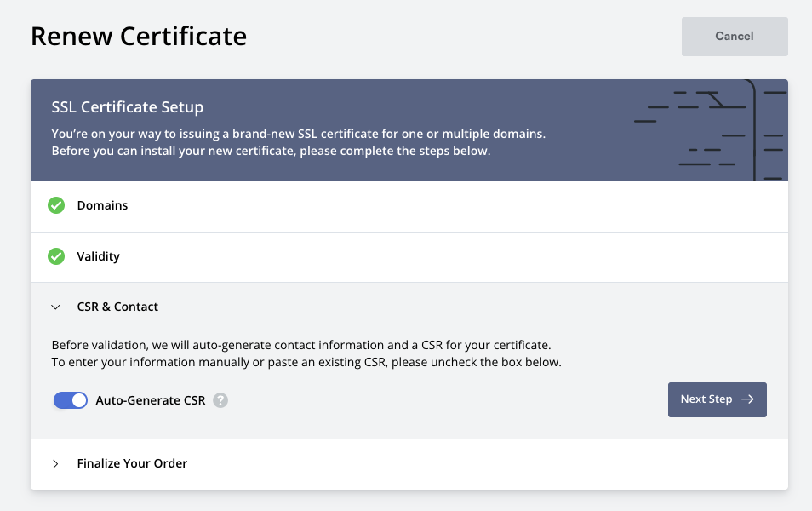Collapse the CSR & Contact chevron

(x=56, y=307)
